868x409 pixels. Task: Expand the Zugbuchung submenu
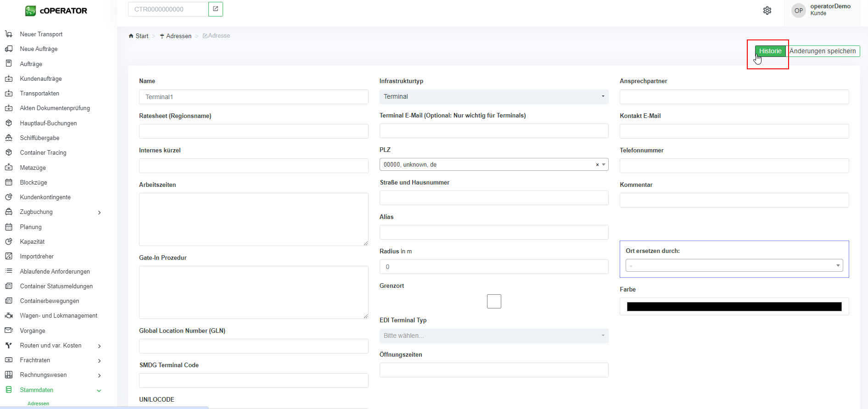(99, 212)
